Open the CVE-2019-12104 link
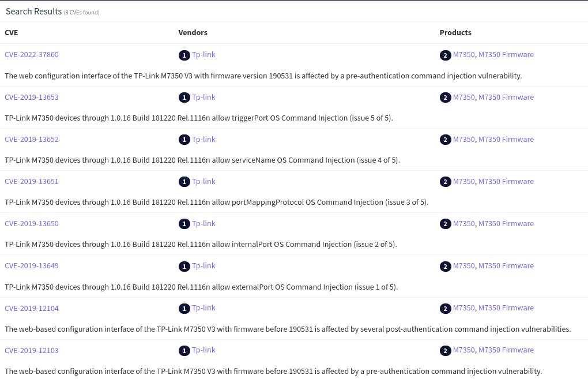The image size is (588, 390). pos(32,308)
